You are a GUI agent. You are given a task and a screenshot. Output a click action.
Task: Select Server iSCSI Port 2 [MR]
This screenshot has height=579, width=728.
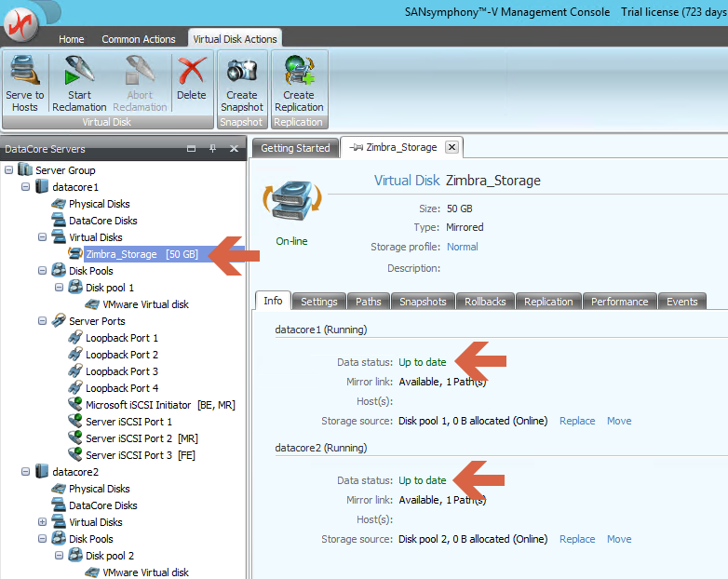142,438
